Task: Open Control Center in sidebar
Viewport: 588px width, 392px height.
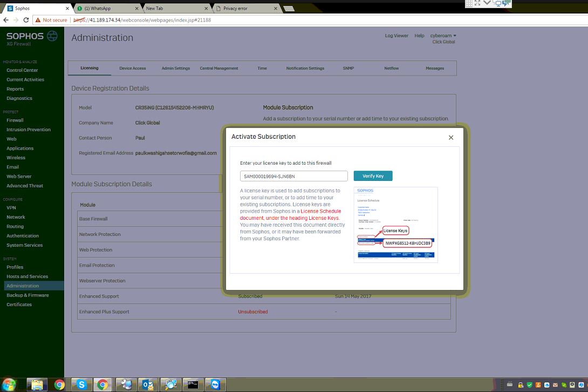Action: pos(22,70)
